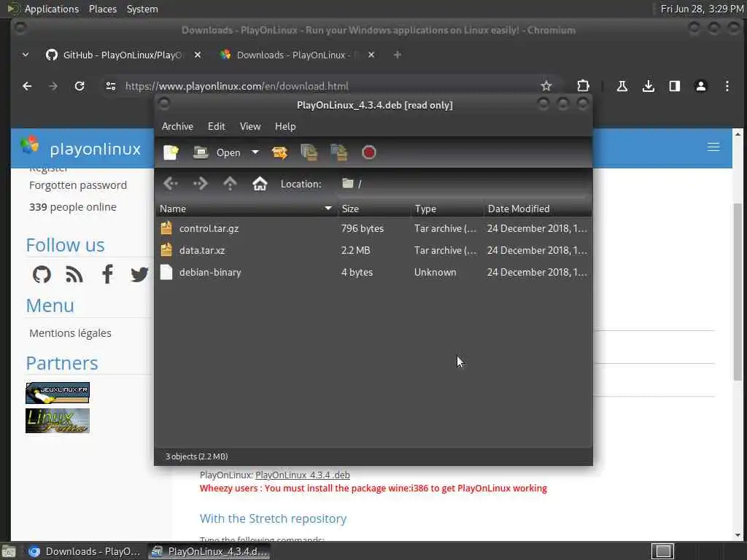Click the red Stop operation icon
The height and width of the screenshot is (560, 747).
[368, 152]
